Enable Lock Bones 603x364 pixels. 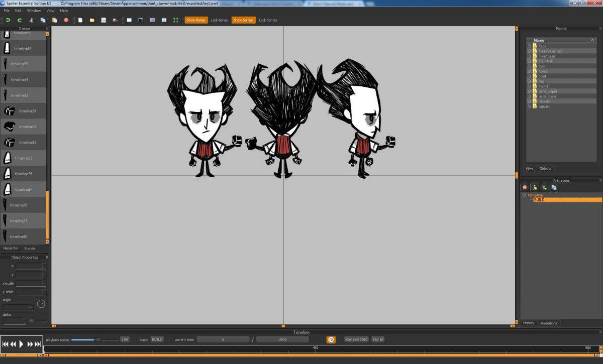219,20
